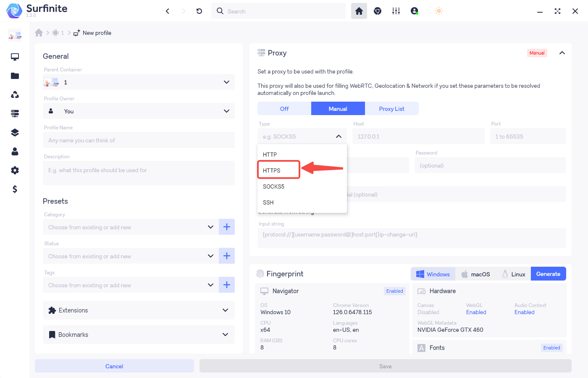This screenshot has width=588, height=378.
Task: Collapse the Proxy section chevron
Action: pyautogui.click(x=562, y=53)
